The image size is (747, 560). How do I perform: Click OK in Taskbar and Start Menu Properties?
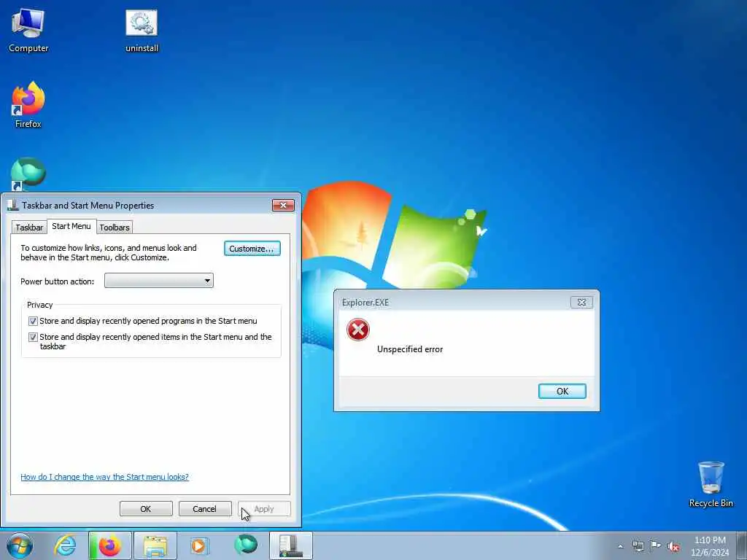(146, 508)
